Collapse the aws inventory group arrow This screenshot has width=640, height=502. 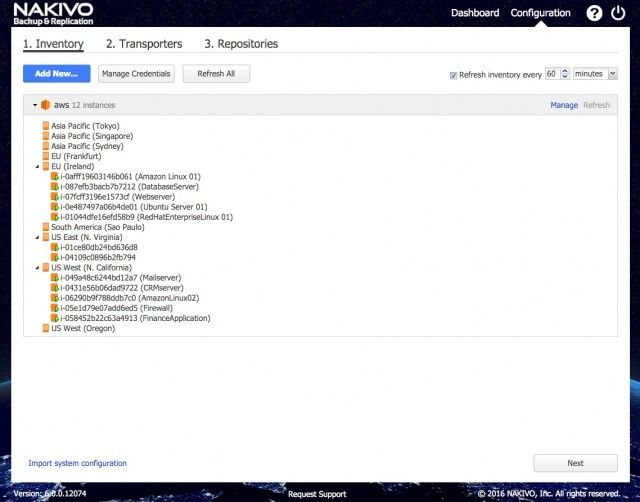tap(35, 105)
